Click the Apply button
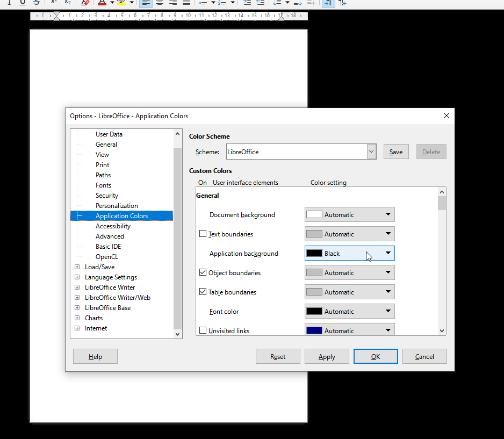Image resolution: width=504 pixels, height=439 pixels. point(327,356)
